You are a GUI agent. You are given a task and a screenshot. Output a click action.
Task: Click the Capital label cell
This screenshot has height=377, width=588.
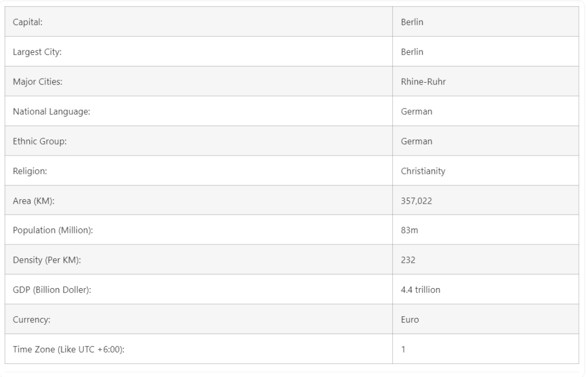pyautogui.click(x=199, y=22)
